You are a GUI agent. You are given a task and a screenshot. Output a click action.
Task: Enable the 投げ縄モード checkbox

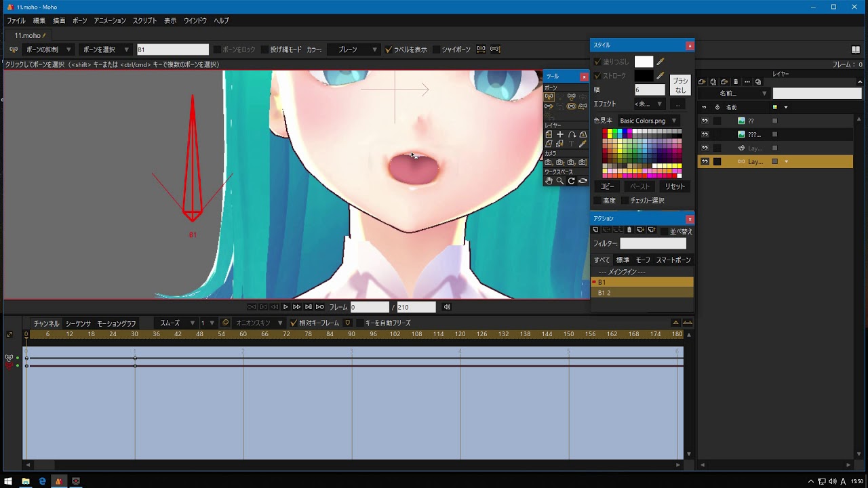(265, 49)
